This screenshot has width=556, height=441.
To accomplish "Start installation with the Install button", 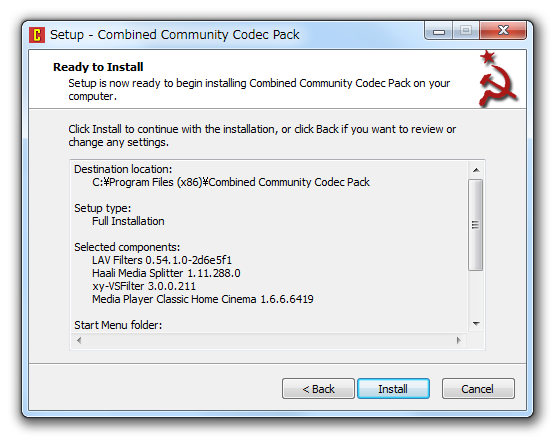I will click(x=393, y=389).
